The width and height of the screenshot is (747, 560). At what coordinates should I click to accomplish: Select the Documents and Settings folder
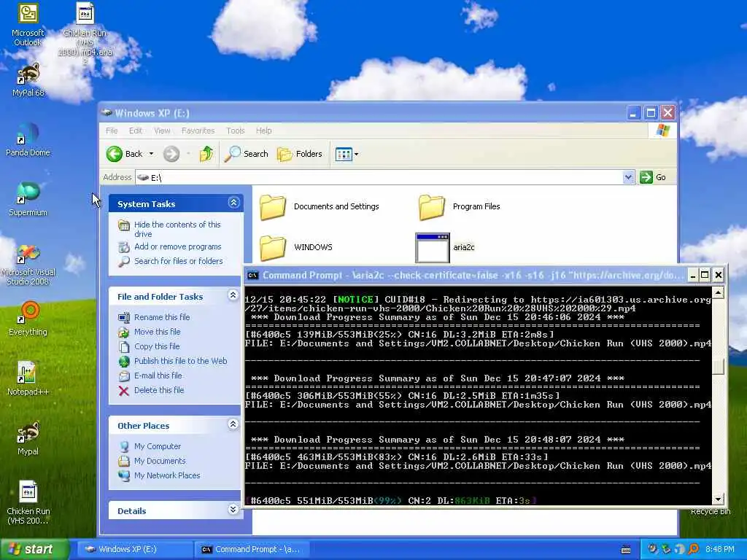click(320, 206)
